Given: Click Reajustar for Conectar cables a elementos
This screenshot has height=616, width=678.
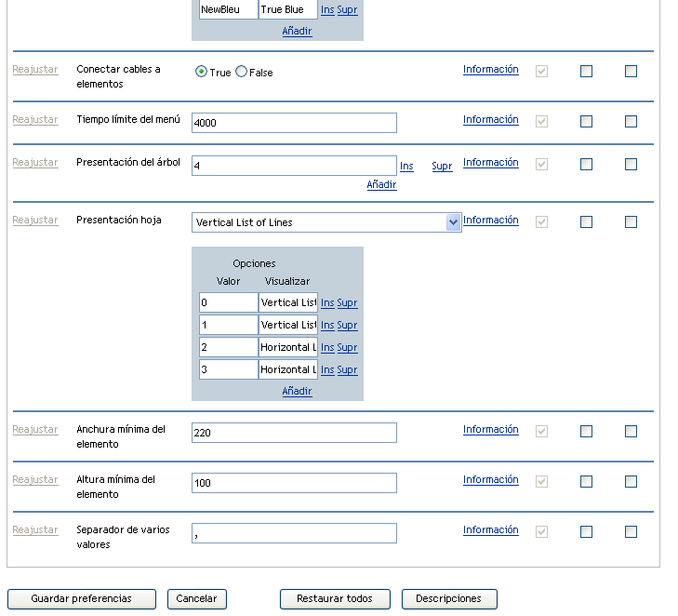Looking at the screenshot, I should (35, 69).
